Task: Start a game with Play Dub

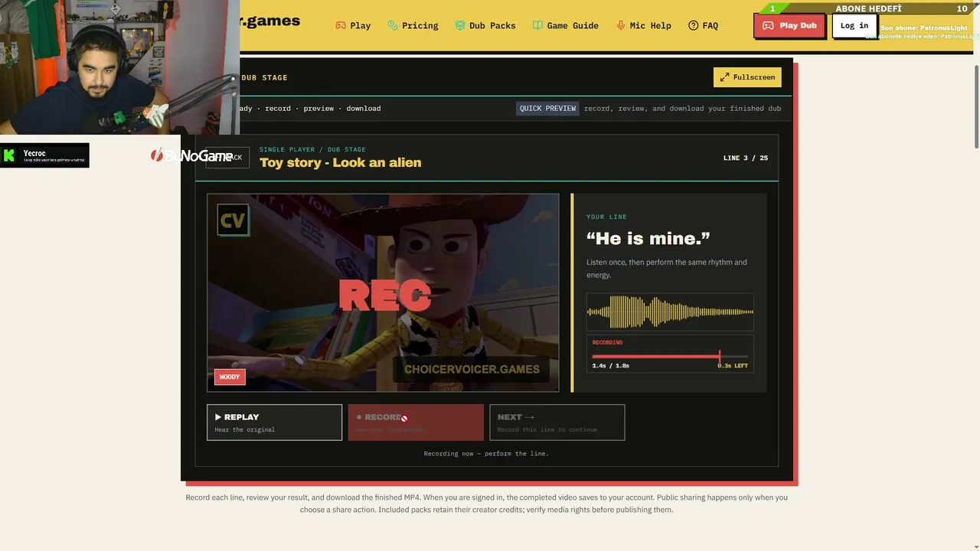Action: tap(789, 25)
